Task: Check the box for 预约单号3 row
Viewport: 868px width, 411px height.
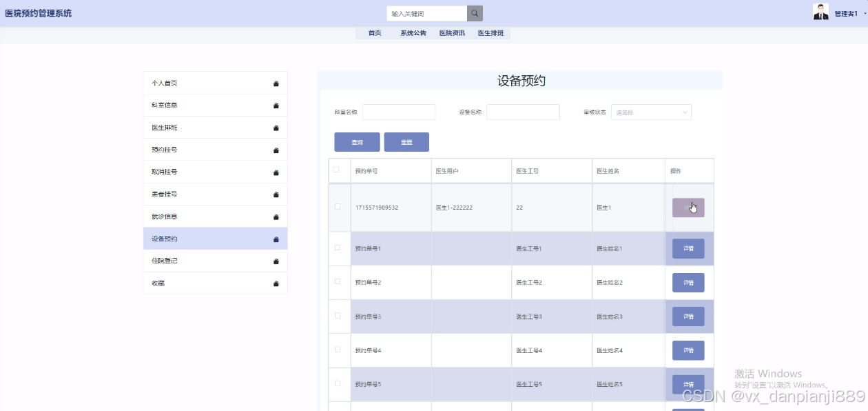Action: click(x=338, y=315)
